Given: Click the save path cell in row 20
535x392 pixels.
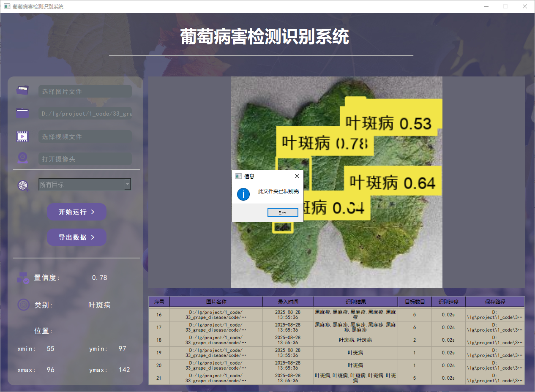Looking at the screenshot, I should coord(495,365).
